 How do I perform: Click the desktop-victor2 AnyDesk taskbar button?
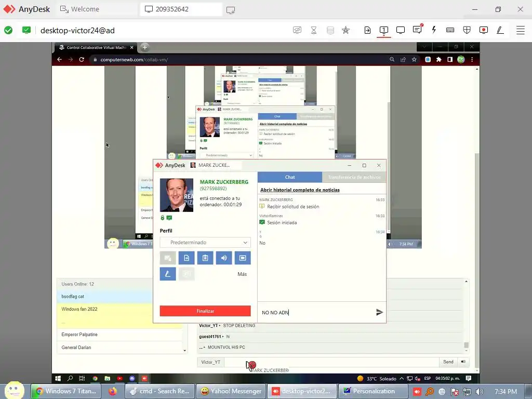point(302,391)
